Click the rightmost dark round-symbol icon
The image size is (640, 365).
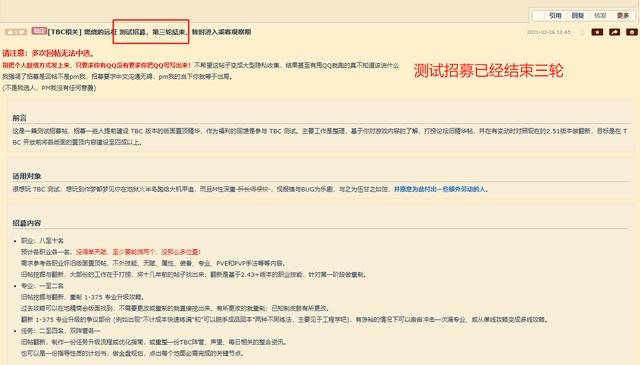point(632,32)
